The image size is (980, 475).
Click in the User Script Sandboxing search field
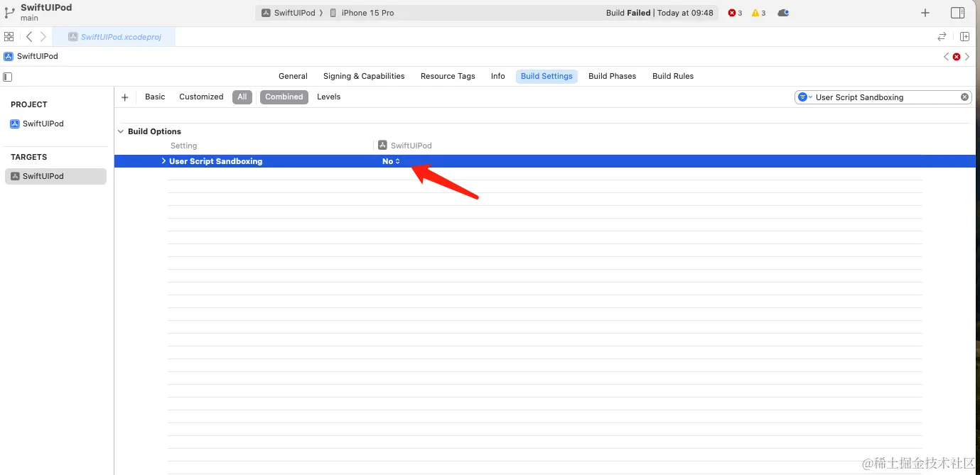tap(885, 97)
